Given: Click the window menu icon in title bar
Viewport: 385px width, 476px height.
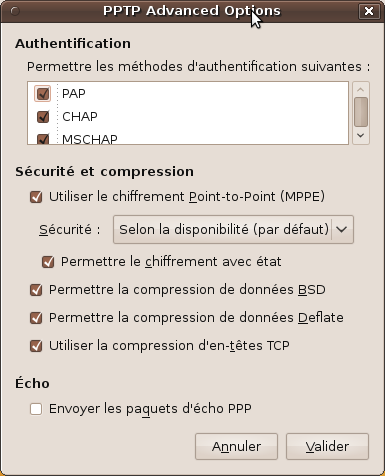Looking at the screenshot, I should point(15,11).
